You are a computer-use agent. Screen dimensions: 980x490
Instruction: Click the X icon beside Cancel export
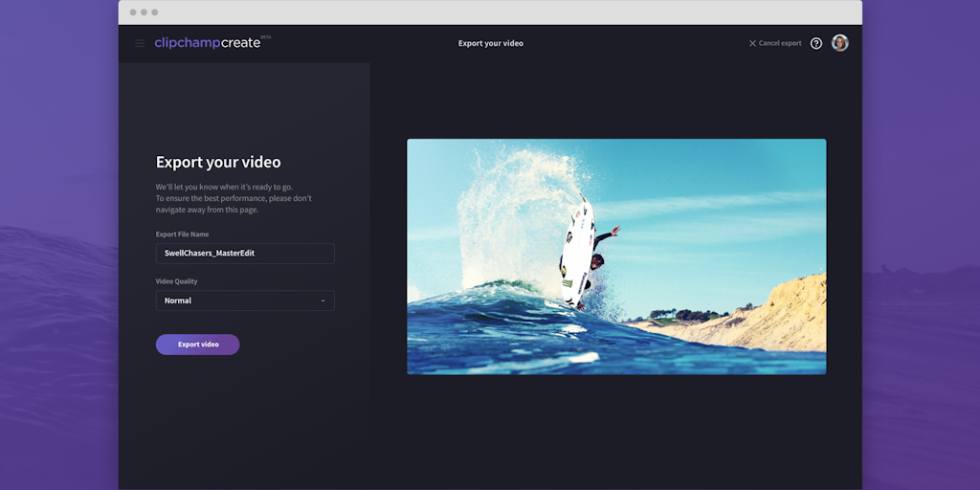coord(752,43)
